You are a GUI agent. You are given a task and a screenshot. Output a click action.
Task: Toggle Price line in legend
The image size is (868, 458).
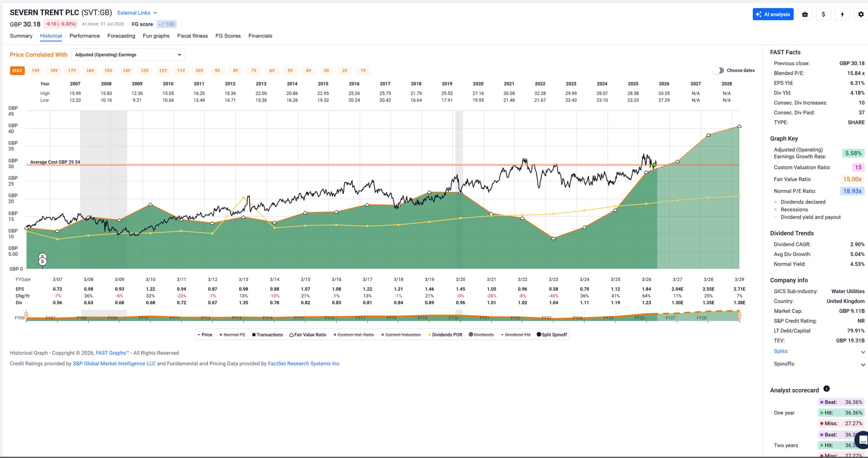tap(205, 335)
